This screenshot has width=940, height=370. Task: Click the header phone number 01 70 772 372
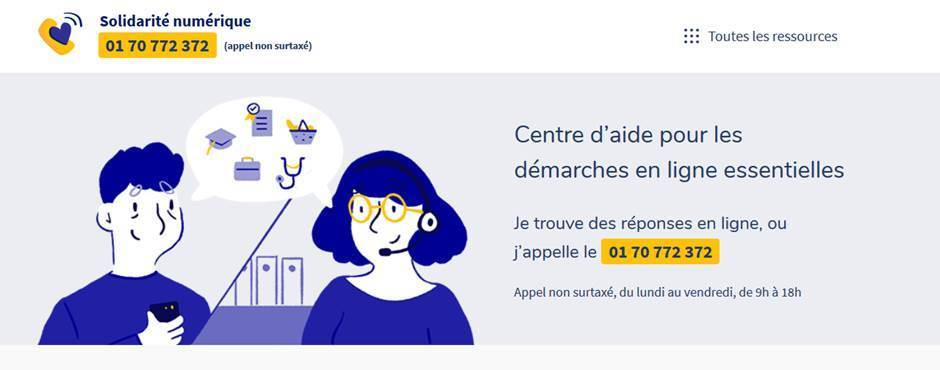157,46
